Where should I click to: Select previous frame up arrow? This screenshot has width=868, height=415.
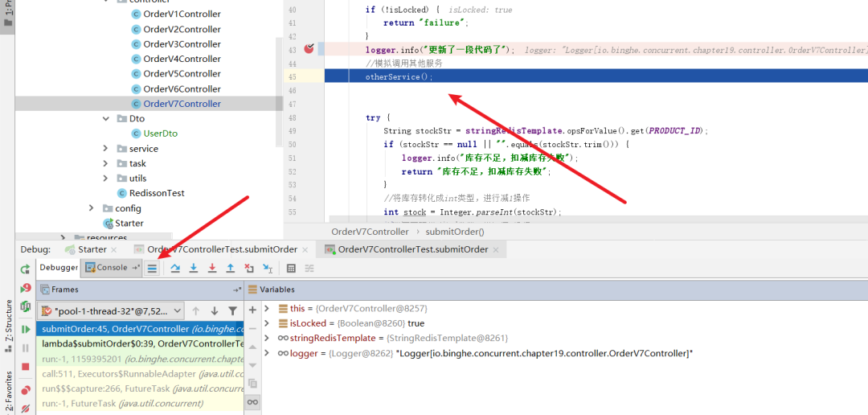coord(195,310)
